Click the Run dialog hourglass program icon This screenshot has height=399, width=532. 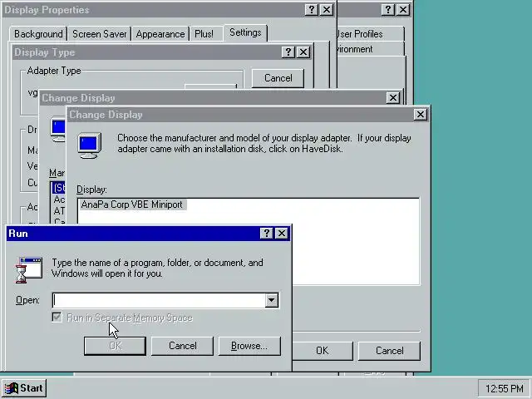tap(29, 270)
